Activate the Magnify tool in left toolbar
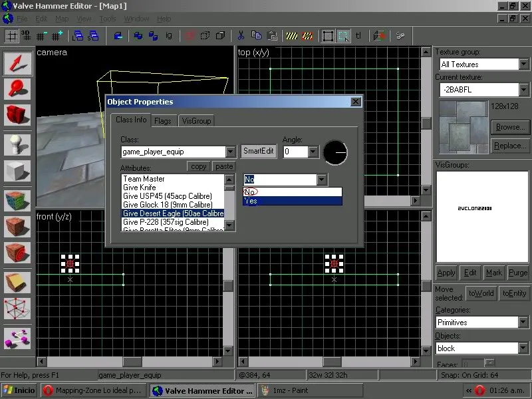This screenshot has width=532, height=399. [18, 89]
